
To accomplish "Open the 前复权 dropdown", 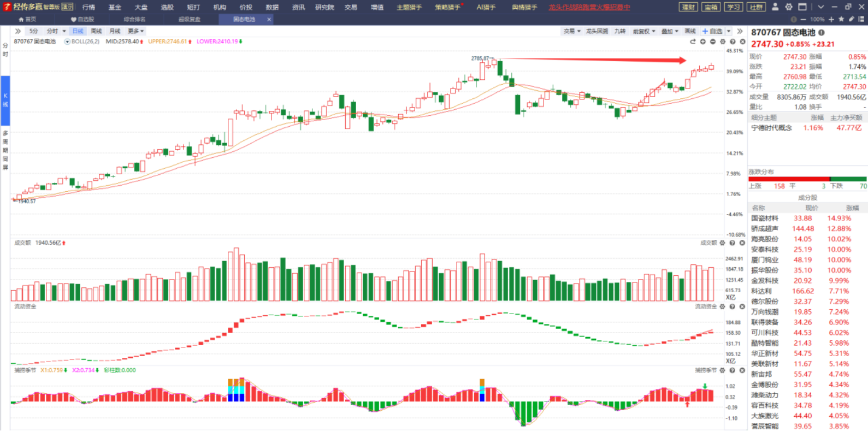I will pyautogui.click(x=643, y=31).
